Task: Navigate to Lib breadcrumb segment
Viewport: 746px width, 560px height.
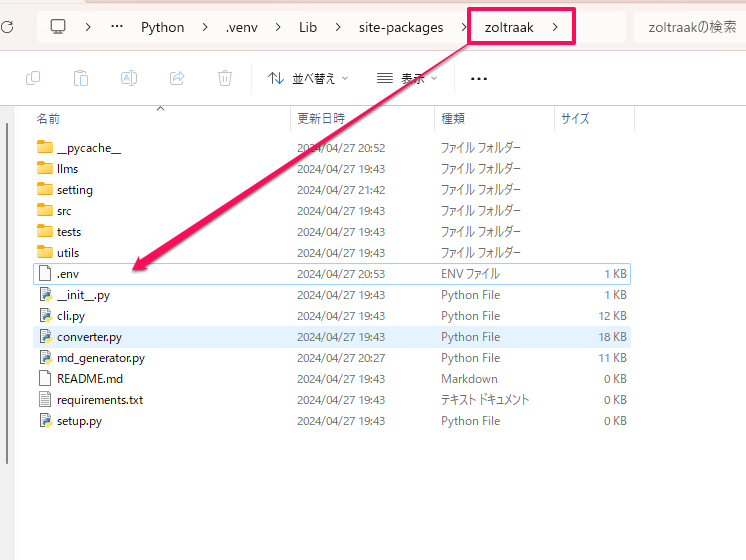Action: (308, 28)
